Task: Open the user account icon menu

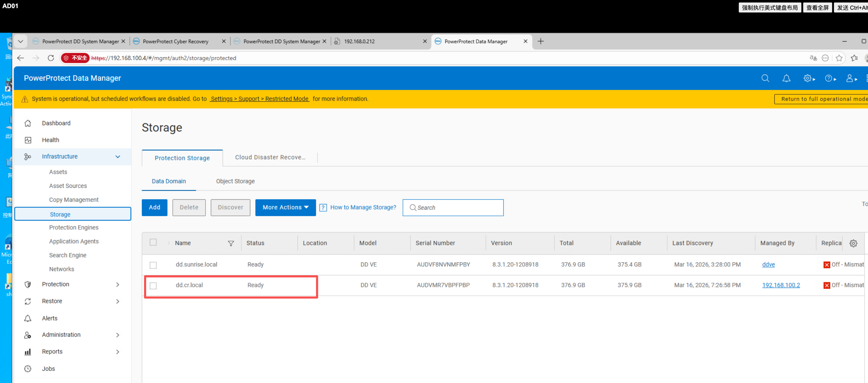Action: pyautogui.click(x=851, y=79)
